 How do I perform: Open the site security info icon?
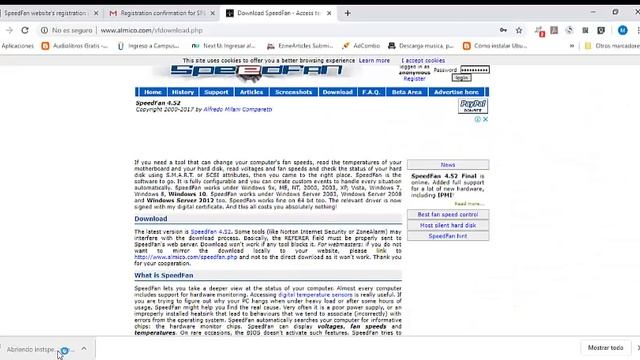tap(44, 30)
